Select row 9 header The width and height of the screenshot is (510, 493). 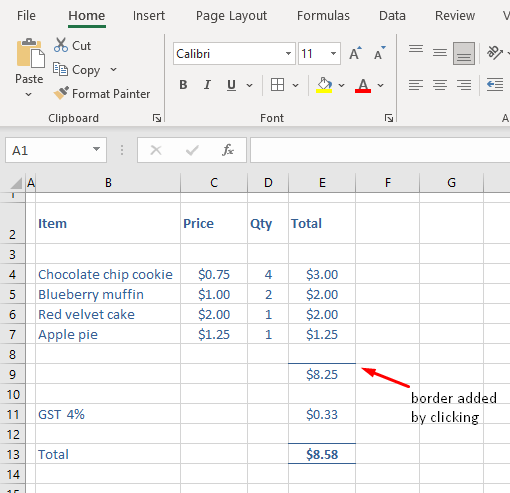pyautogui.click(x=13, y=374)
